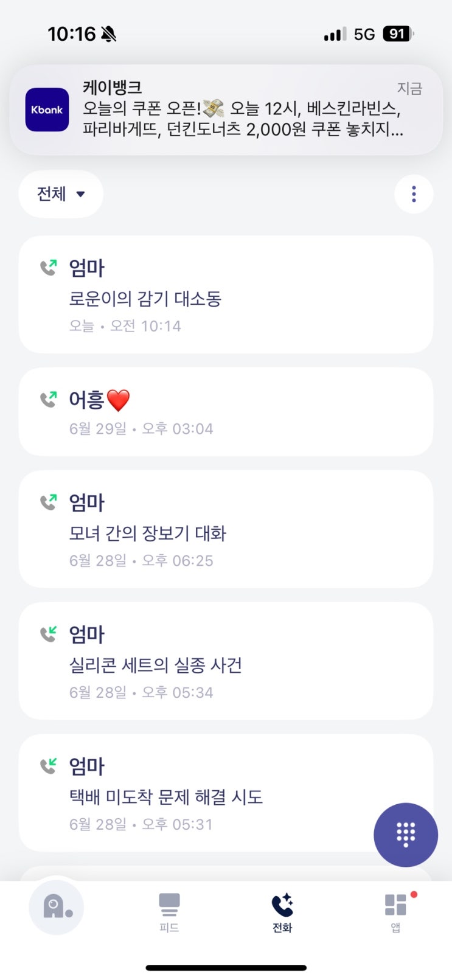The width and height of the screenshot is (452, 980).
Task: Open call record 모녀 간의 장보기 대화
Action: 226,529
